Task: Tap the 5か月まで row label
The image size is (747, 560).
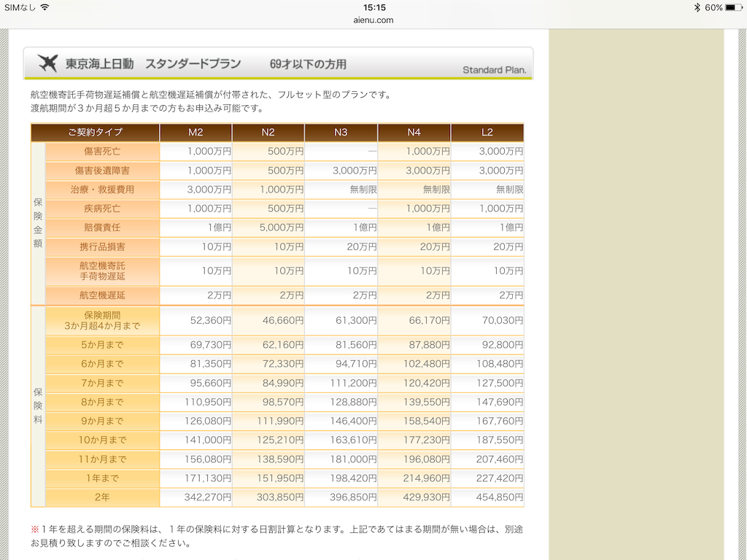Action: [102, 345]
